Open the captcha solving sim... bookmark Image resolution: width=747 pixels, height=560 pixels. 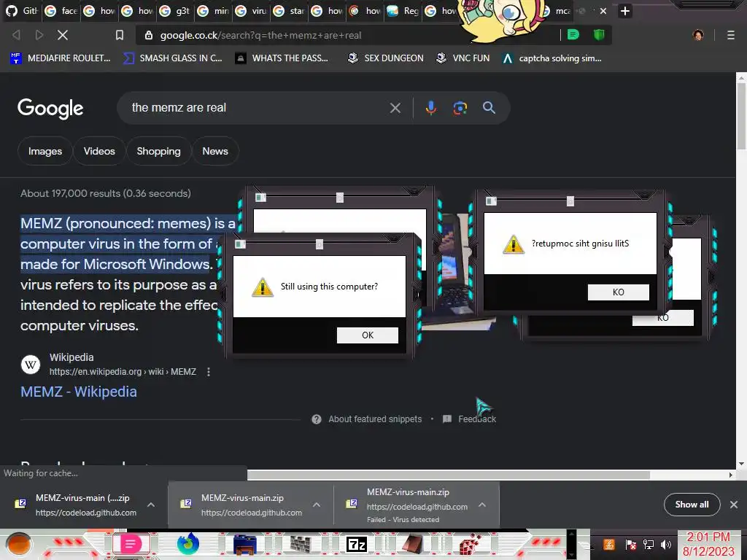point(551,58)
